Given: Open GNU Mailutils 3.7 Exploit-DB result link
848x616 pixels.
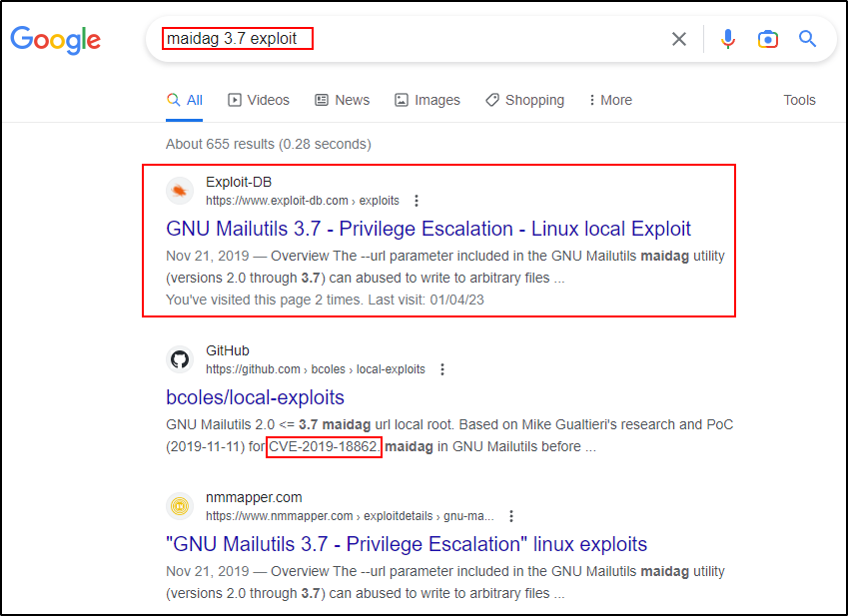Looking at the screenshot, I should tap(428, 229).
